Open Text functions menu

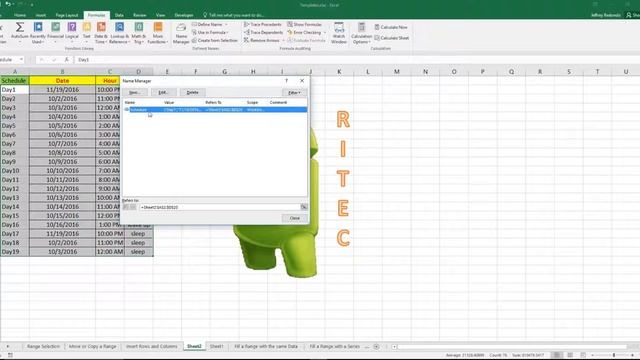[87, 33]
